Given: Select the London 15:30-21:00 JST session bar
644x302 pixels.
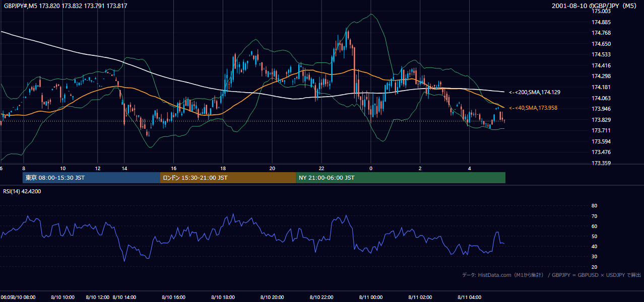Looking at the screenshot, I should (x=228, y=178).
